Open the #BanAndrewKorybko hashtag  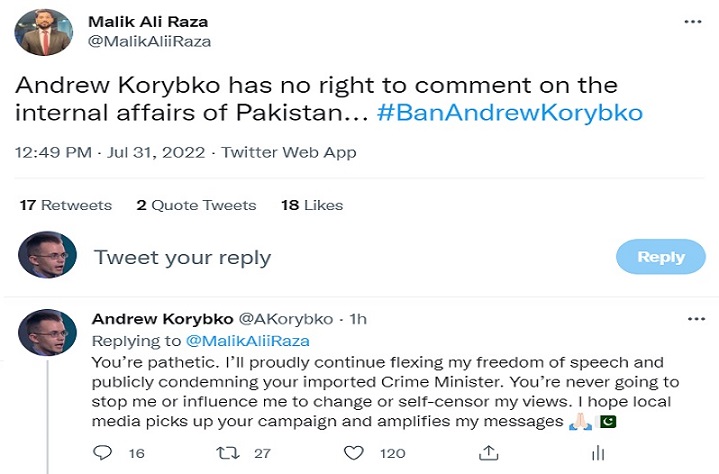pyautogui.click(x=510, y=113)
